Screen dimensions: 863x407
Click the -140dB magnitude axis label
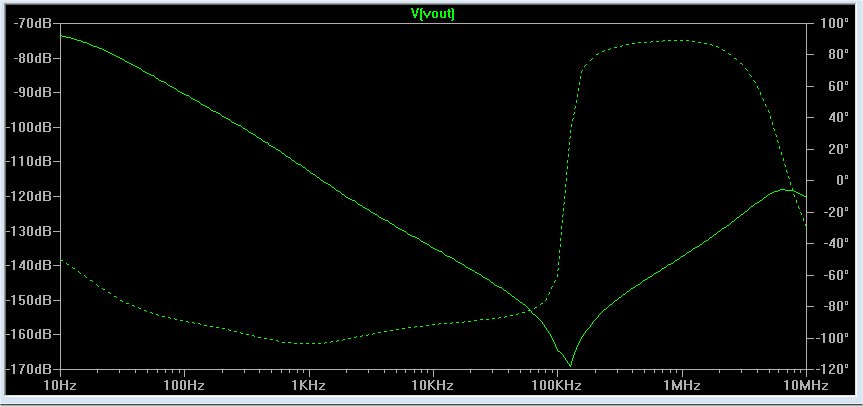[28, 265]
